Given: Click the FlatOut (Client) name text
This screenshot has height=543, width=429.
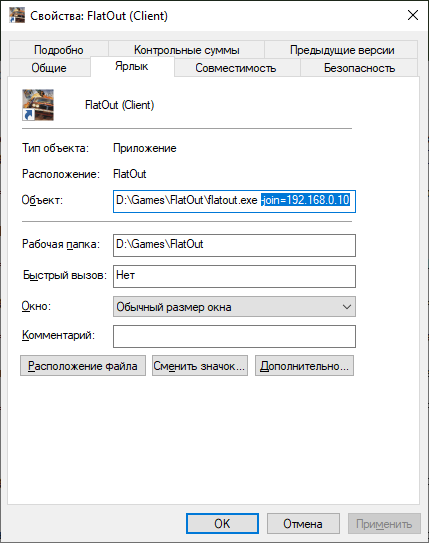Looking at the screenshot, I should [x=119, y=105].
